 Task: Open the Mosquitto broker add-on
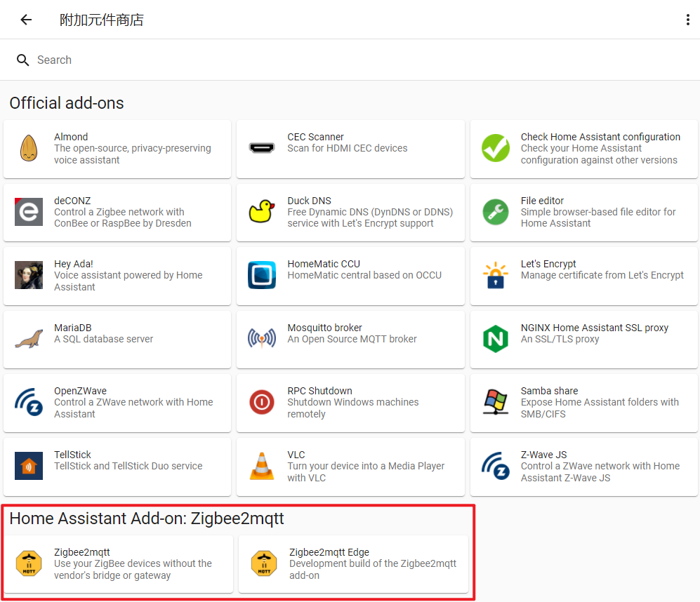350,340
